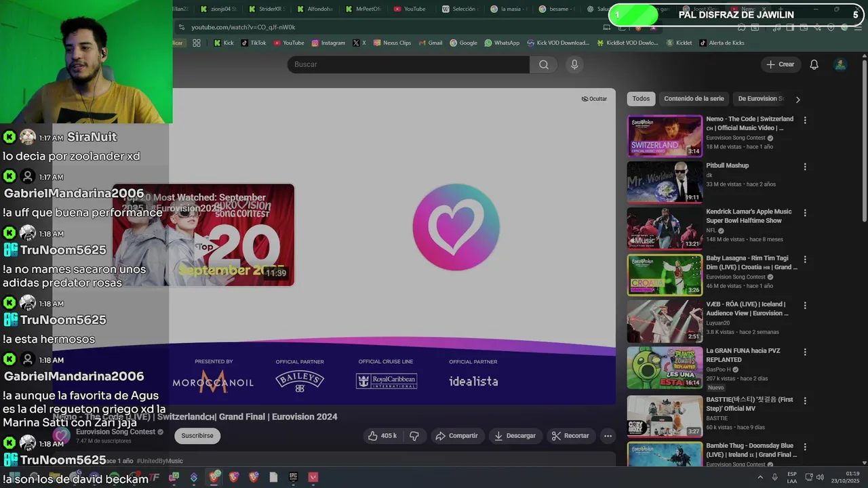Select the Todos filter chip
Screen dimensions: 868x488
tap(641, 99)
